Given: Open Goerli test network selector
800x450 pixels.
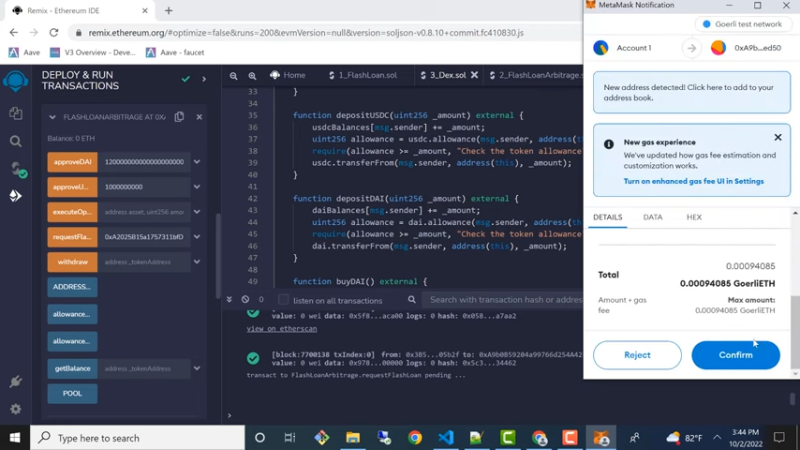Looking at the screenshot, I should point(743,24).
